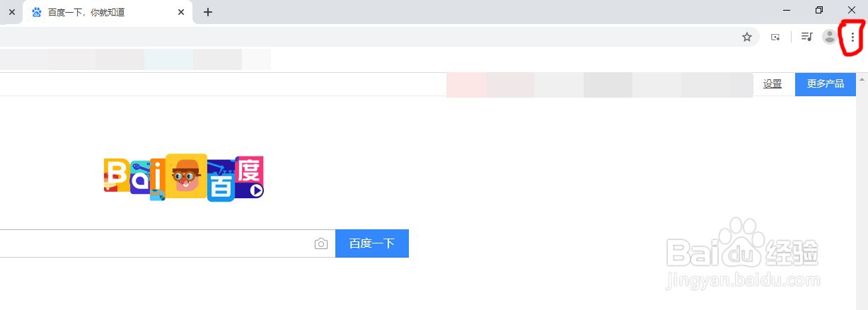
Task: Click the 更多产品 button
Action: pos(825,84)
